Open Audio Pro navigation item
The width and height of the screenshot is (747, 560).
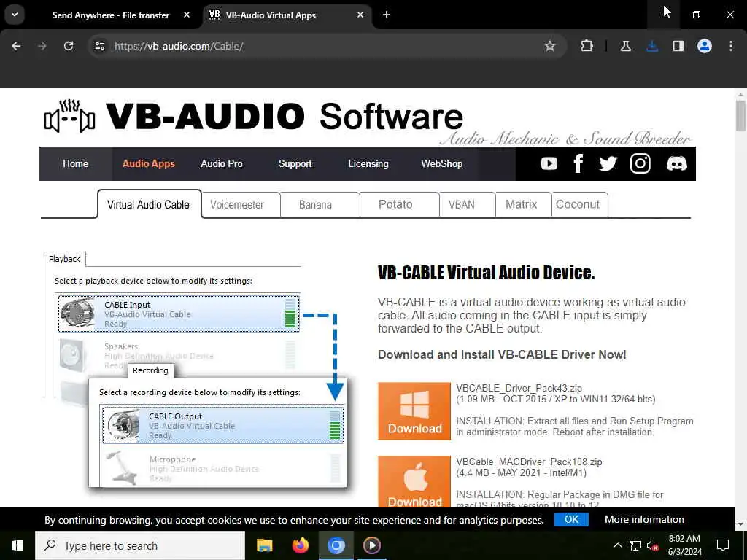click(x=222, y=164)
